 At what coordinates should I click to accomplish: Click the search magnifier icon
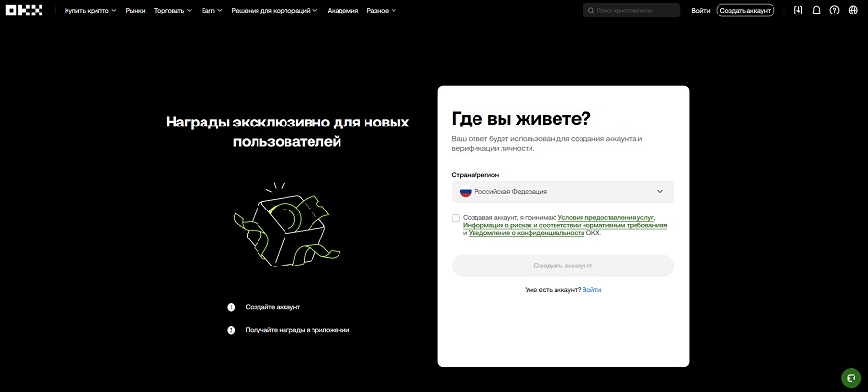point(591,11)
